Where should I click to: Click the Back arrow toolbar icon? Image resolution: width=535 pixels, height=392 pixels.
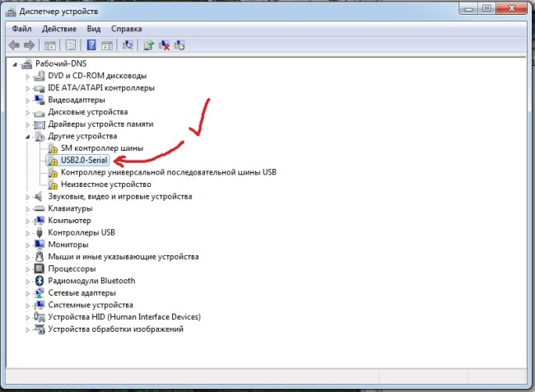(14, 44)
